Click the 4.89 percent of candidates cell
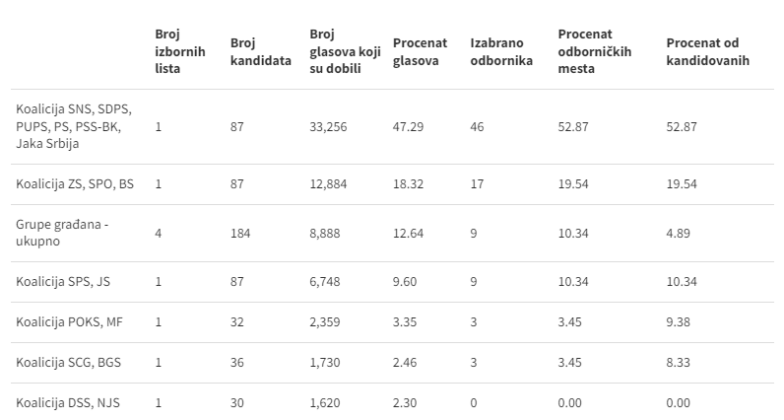The image size is (784, 420). coord(678,233)
